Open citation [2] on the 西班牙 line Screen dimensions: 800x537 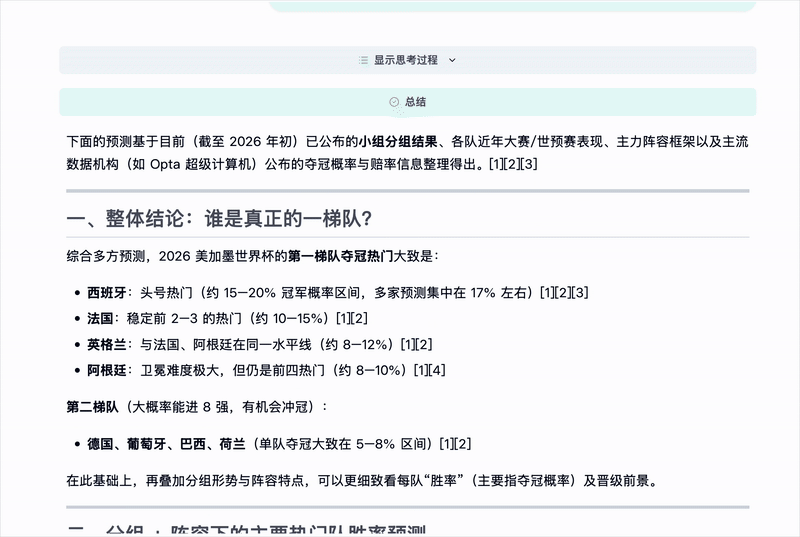[x=564, y=293]
